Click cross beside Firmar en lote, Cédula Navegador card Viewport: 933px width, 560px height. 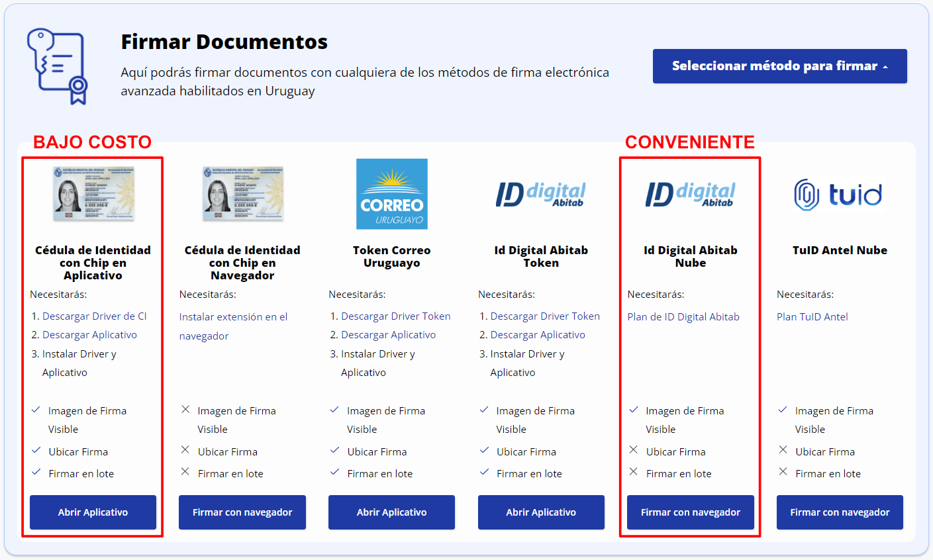pyautogui.click(x=186, y=473)
